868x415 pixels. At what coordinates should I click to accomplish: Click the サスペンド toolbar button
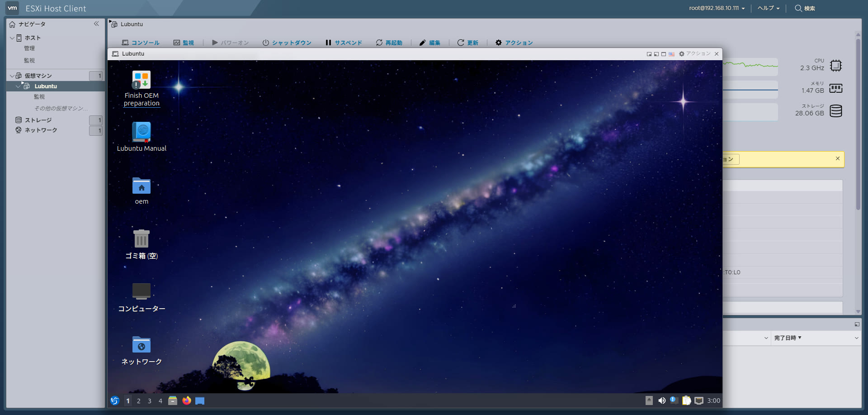click(344, 43)
